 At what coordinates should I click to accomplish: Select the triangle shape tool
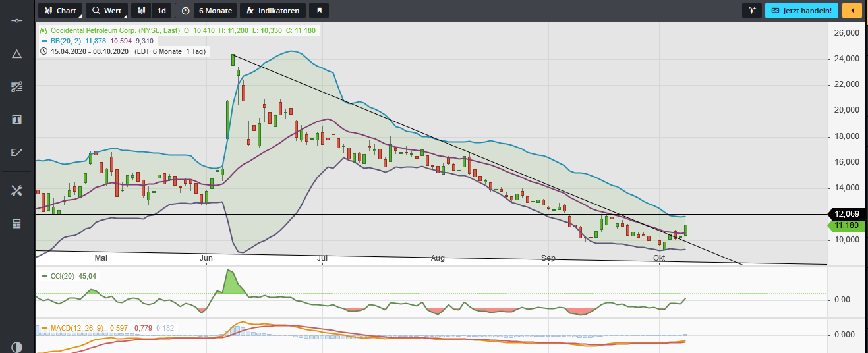[x=17, y=54]
